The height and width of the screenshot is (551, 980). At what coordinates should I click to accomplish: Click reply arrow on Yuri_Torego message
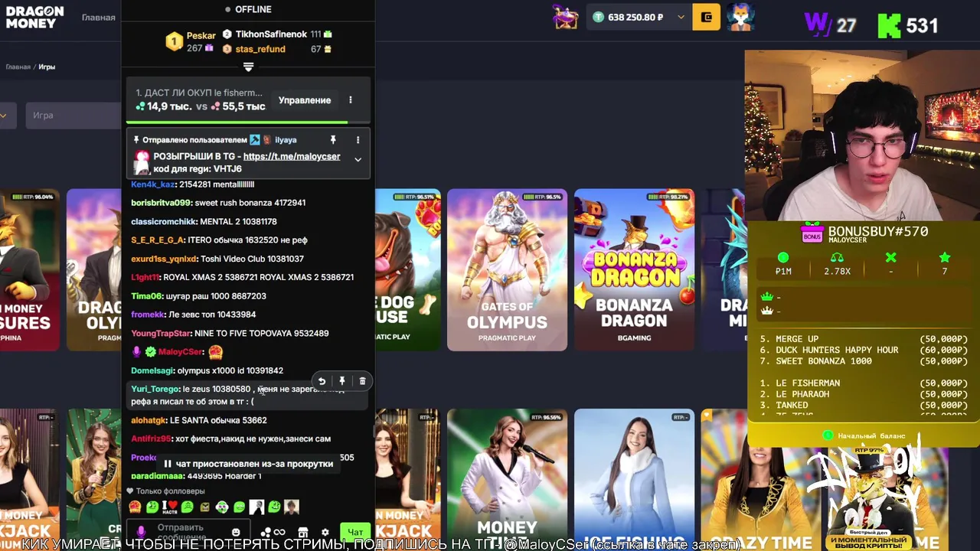click(x=322, y=381)
